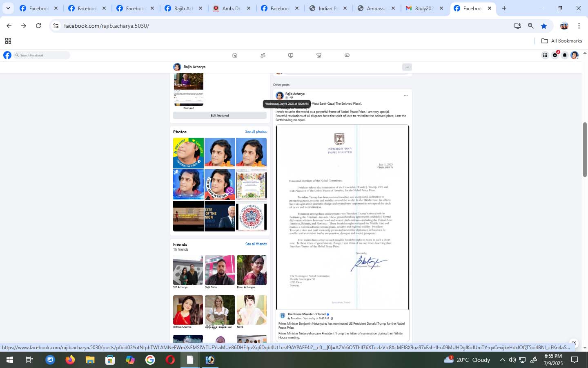
Task: Open All Bookmarks folder
Action: tap(561, 41)
